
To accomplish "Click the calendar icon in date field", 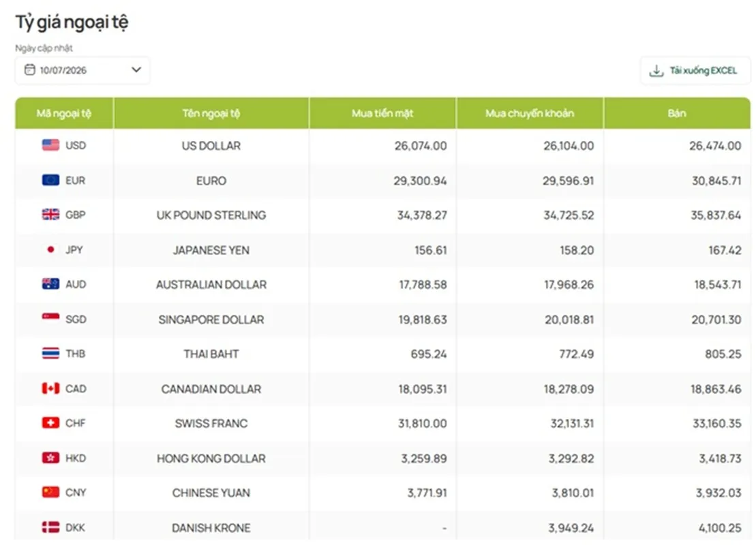I will 30,70.
